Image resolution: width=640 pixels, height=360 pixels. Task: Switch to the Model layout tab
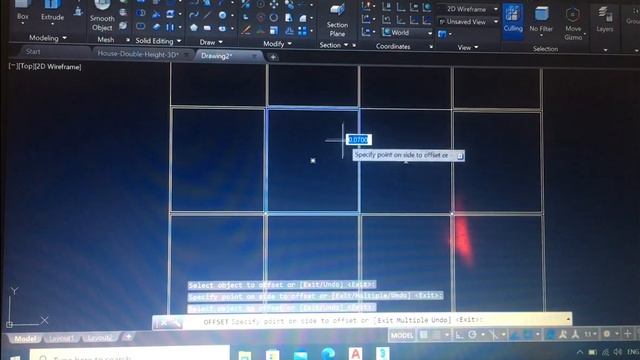tap(25, 338)
